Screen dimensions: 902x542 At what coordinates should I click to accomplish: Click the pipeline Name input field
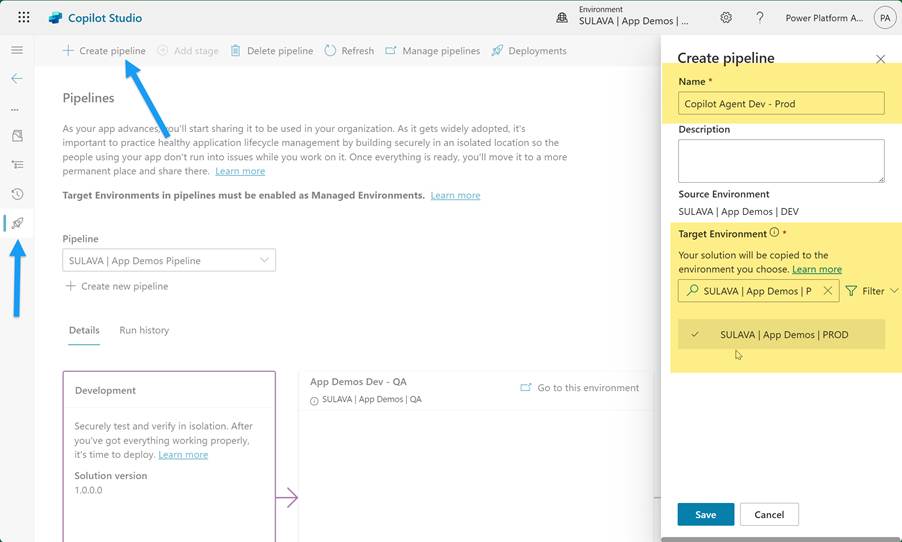781,103
